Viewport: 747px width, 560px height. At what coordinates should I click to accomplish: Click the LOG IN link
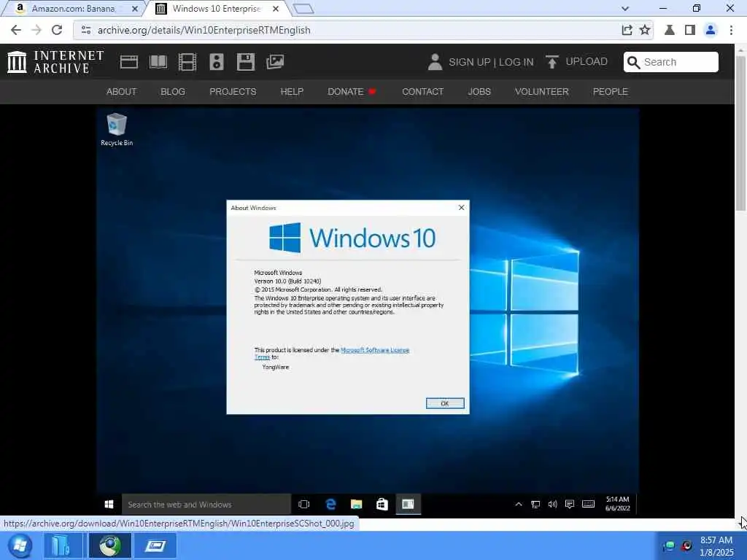516,62
